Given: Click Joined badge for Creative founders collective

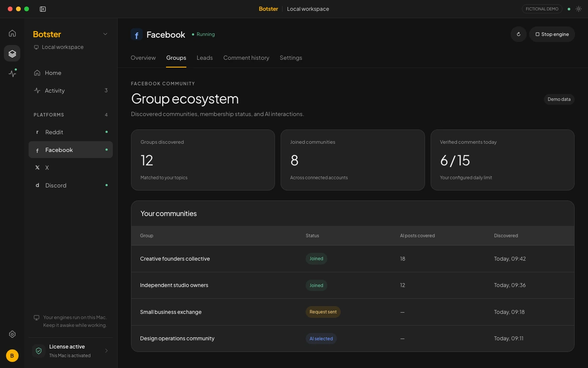Looking at the screenshot, I should (316, 259).
